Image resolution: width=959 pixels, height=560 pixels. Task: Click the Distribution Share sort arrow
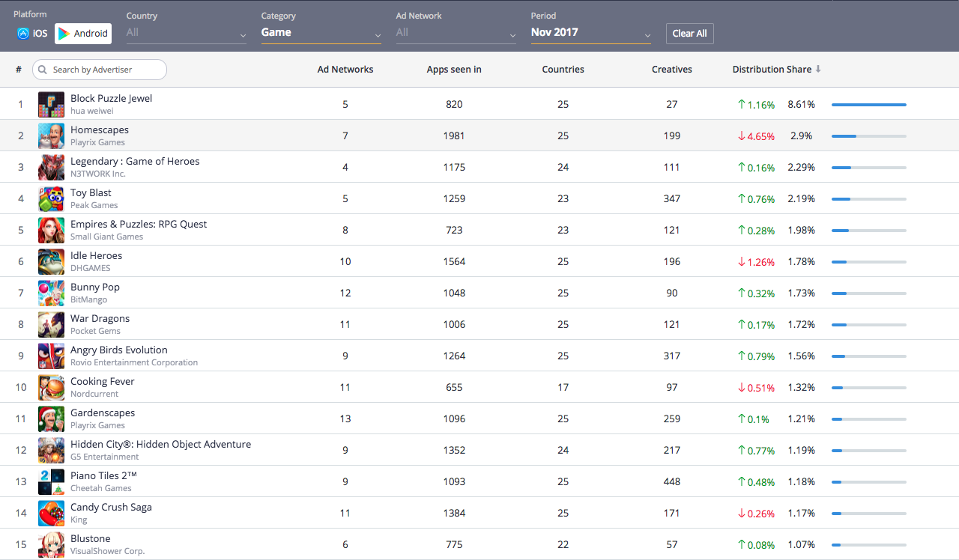(818, 69)
